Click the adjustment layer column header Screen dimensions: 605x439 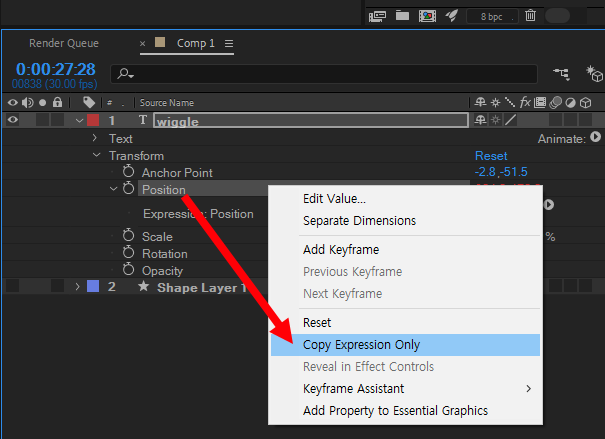click(x=570, y=103)
